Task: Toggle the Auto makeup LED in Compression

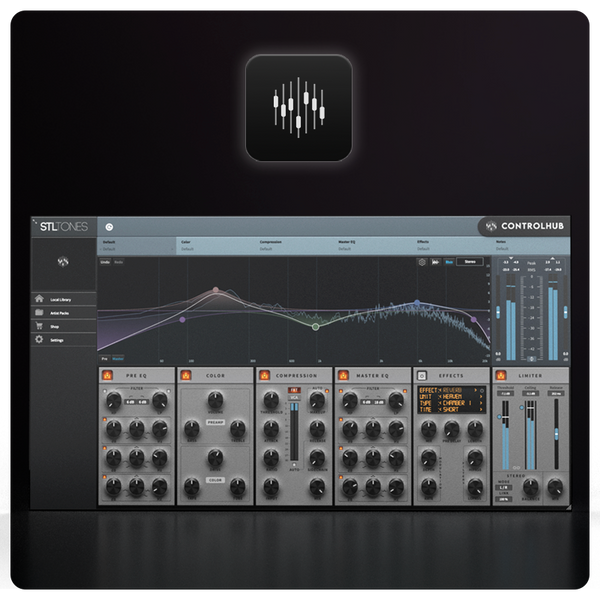Action: point(327,391)
